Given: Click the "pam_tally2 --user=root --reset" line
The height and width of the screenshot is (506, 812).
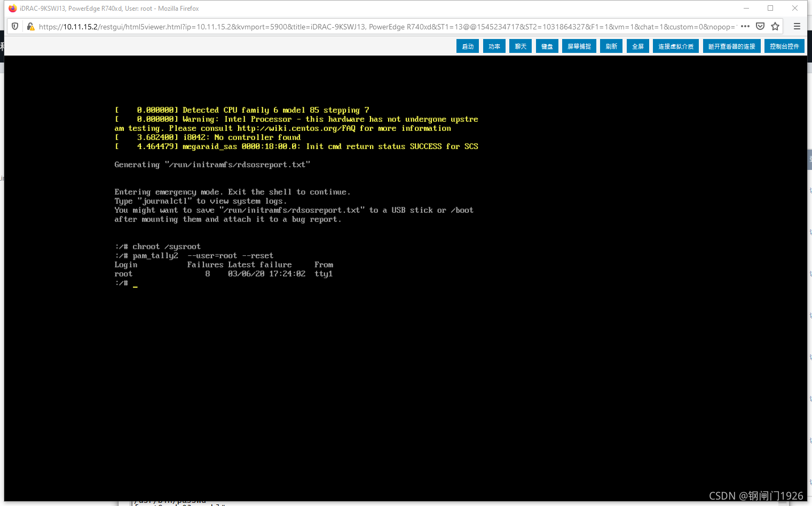Looking at the screenshot, I should [194, 255].
